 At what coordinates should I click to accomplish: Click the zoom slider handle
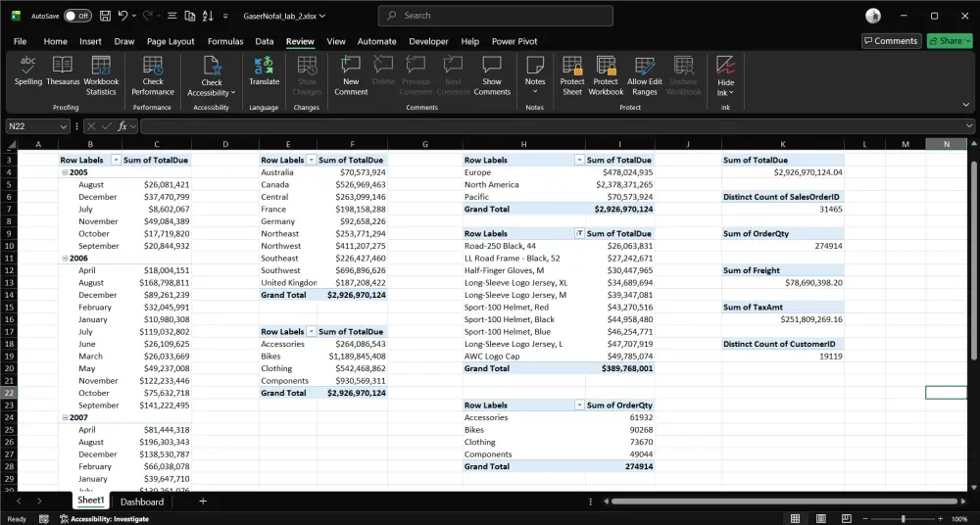(904, 519)
